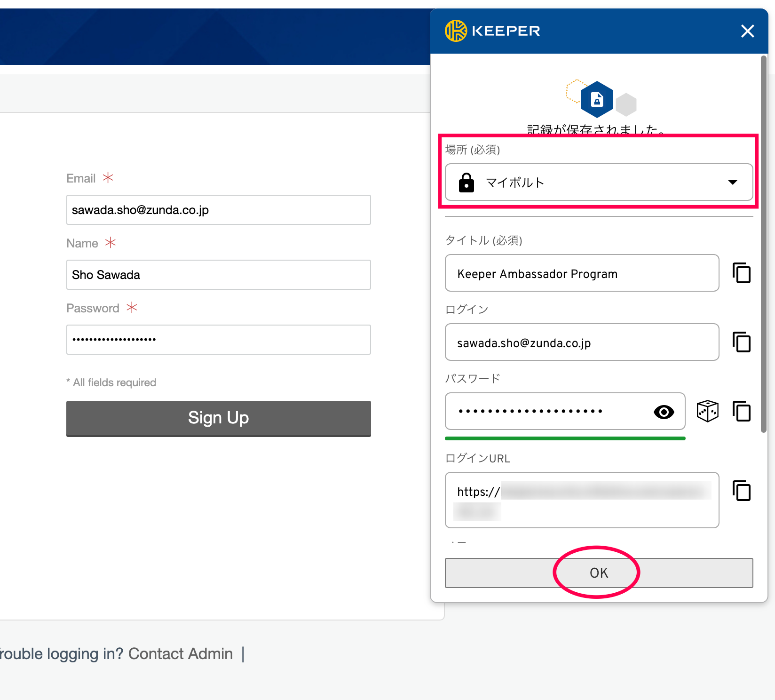Copy the login URL value
The image size is (775, 700).
[x=742, y=491]
